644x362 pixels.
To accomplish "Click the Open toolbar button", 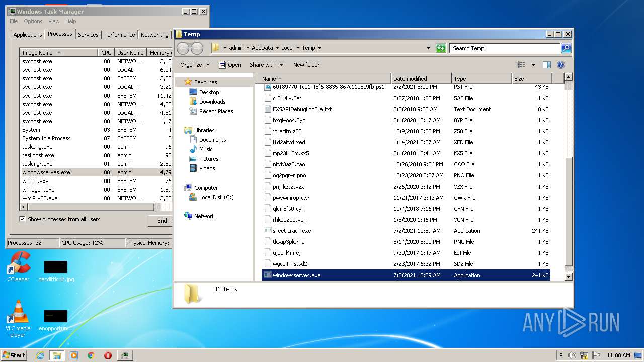I will (x=230, y=65).
